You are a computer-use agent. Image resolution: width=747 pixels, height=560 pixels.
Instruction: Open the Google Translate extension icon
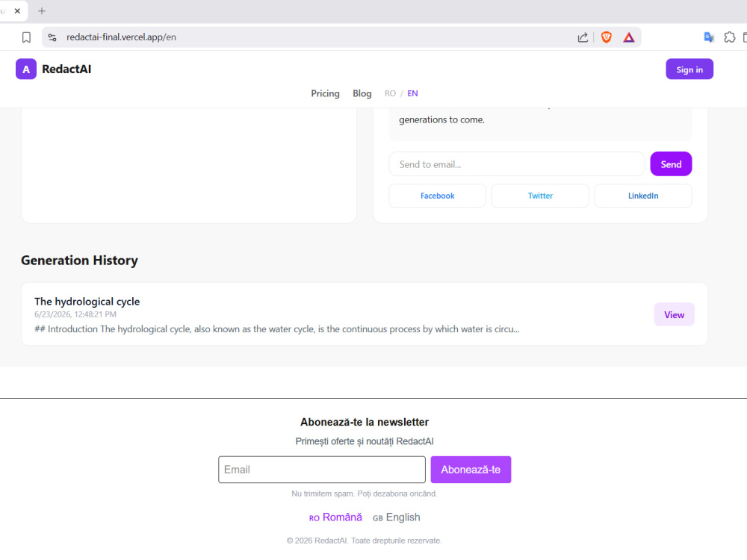tap(709, 37)
